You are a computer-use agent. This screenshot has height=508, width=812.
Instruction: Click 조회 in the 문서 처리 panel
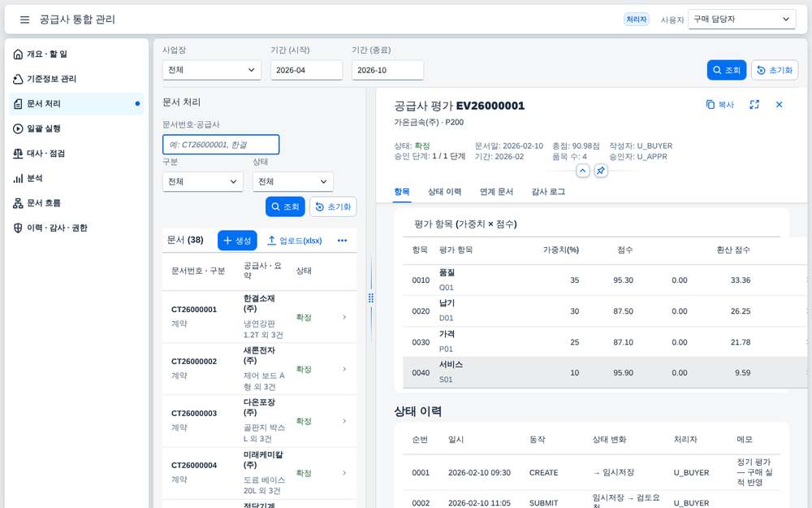(x=285, y=206)
